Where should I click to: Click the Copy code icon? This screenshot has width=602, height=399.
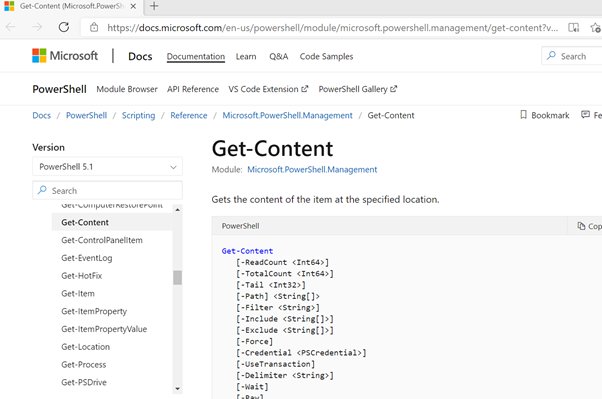click(x=581, y=226)
